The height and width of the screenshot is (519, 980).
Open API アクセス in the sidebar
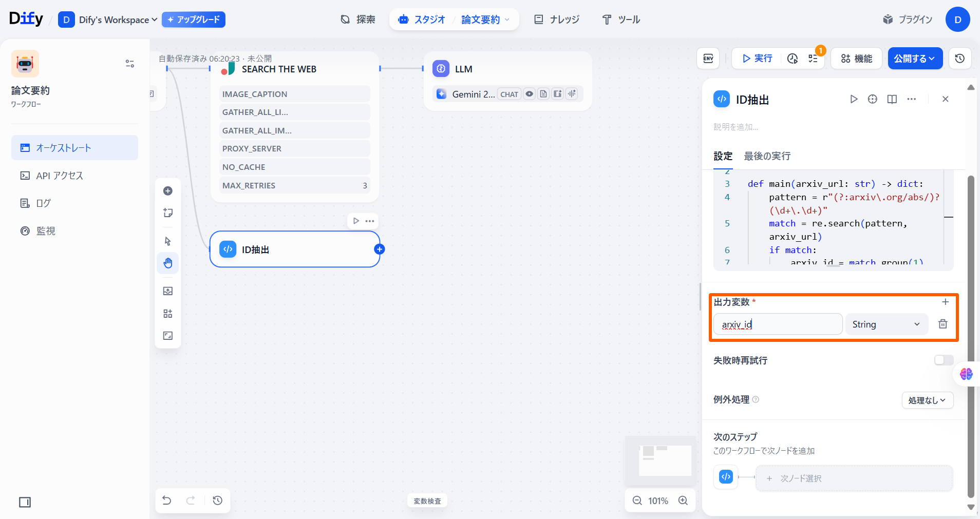[59, 176]
